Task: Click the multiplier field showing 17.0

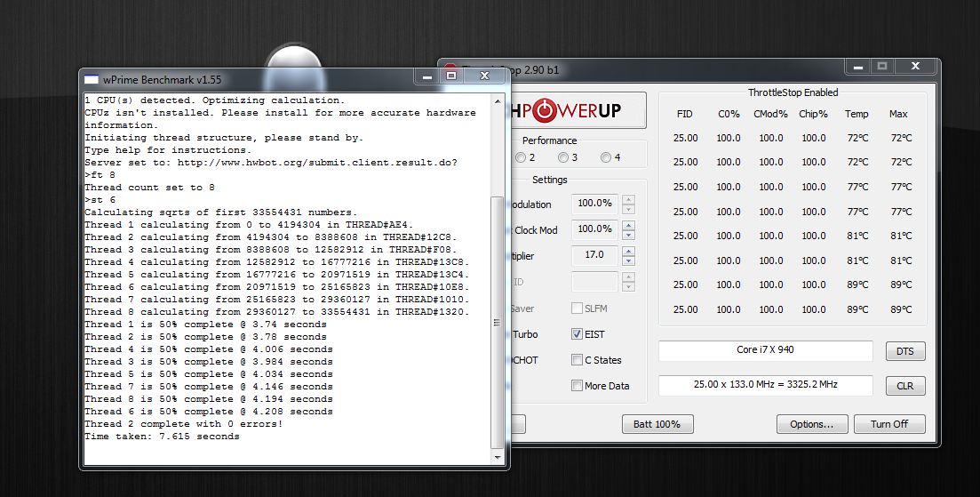Action: coord(594,255)
